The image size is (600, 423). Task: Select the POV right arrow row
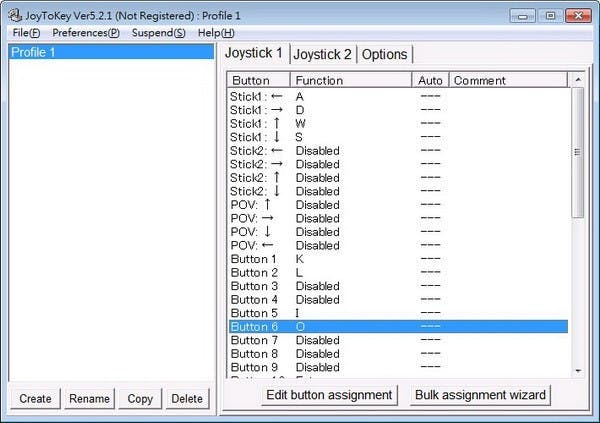pos(398,219)
